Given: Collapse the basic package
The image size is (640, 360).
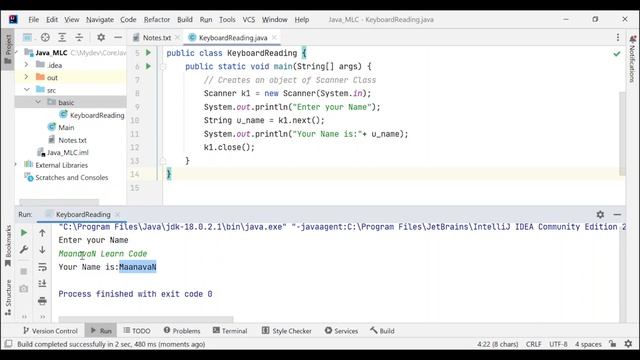Looking at the screenshot, I should 38,102.
